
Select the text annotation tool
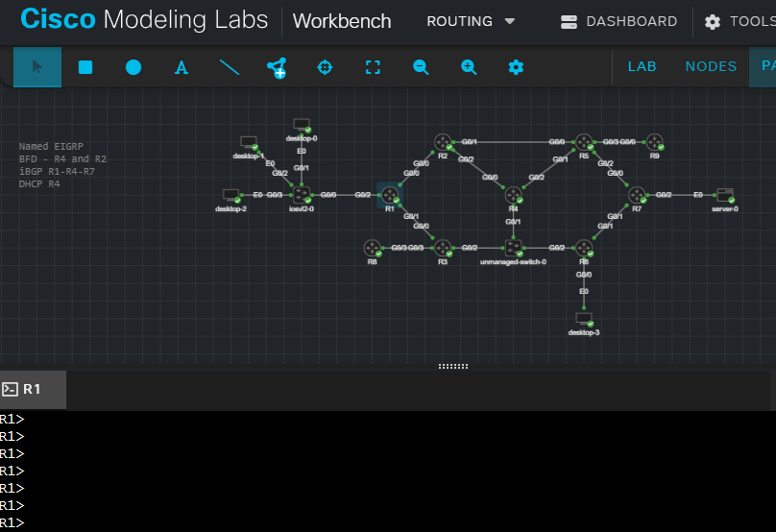182,67
